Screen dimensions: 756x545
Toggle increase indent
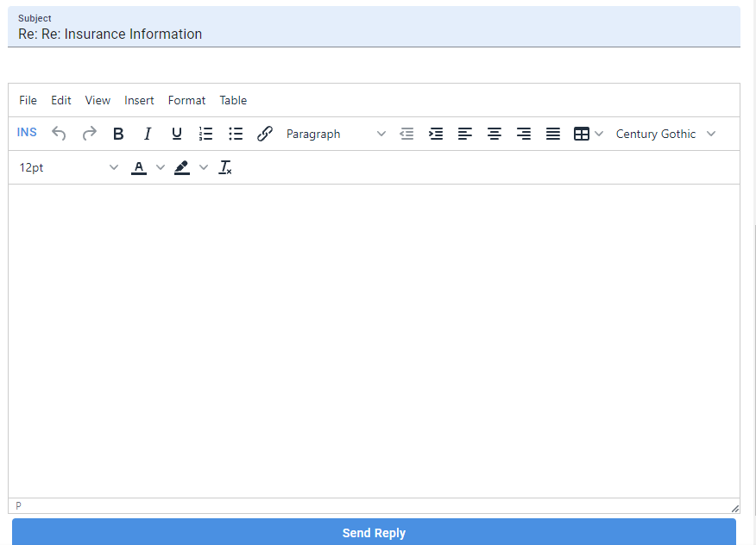pyautogui.click(x=435, y=134)
